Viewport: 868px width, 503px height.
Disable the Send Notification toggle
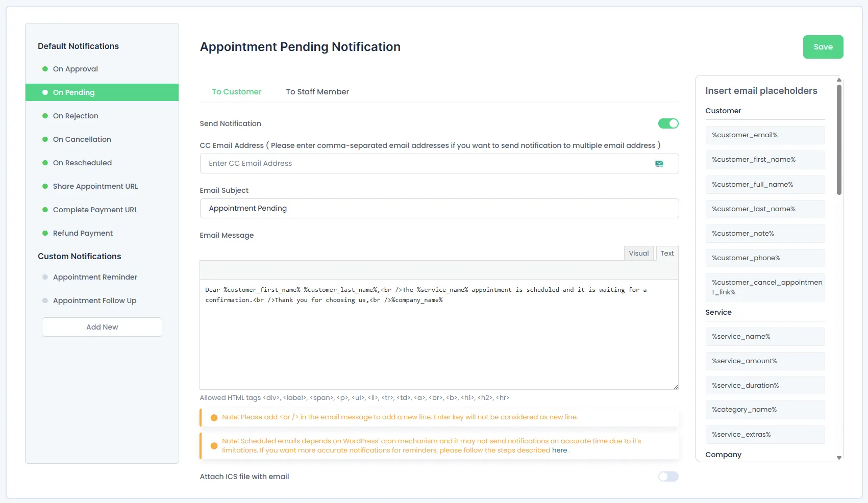pos(668,123)
